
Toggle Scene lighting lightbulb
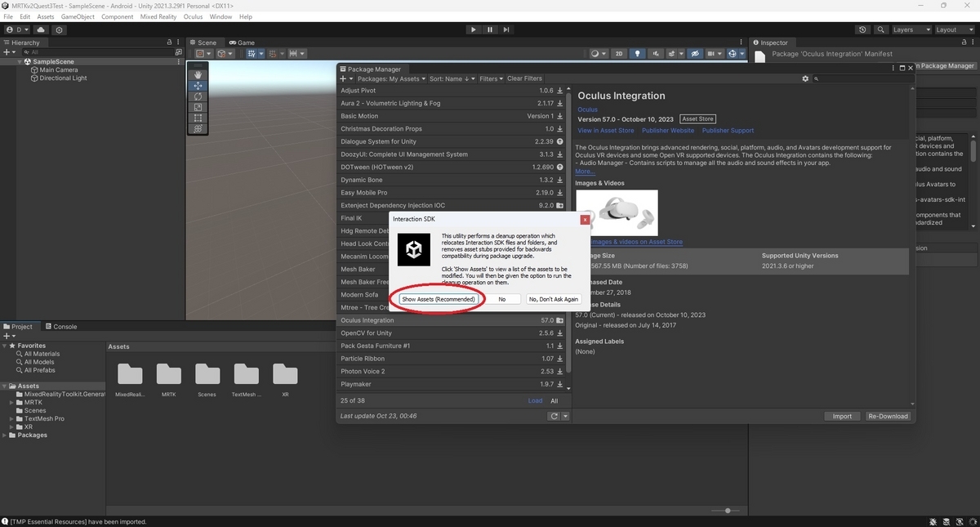pyautogui.click(x=638, y=54)
